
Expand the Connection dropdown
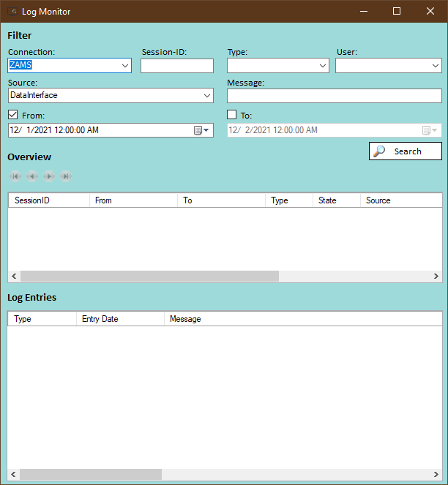[124, 66]
